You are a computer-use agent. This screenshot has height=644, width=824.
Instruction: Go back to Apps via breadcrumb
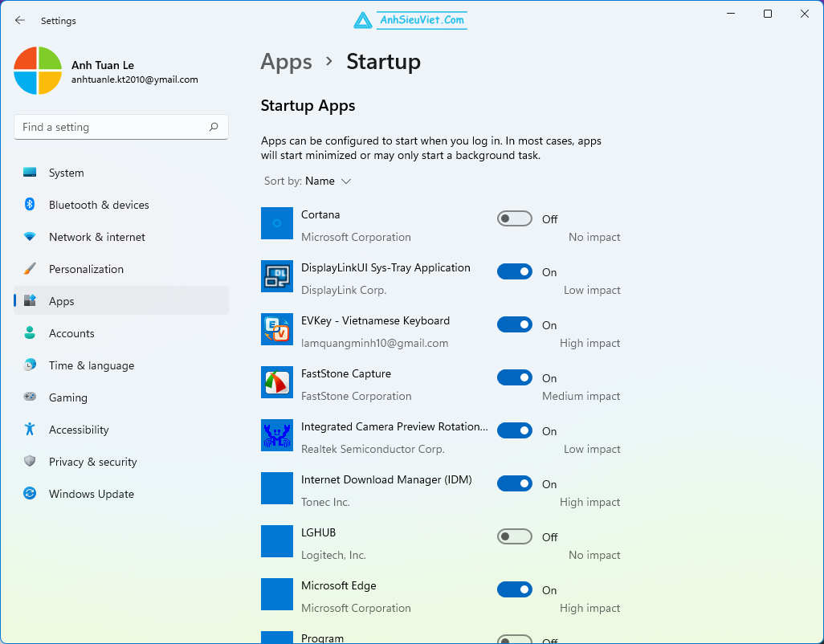(x=287, y=62)
